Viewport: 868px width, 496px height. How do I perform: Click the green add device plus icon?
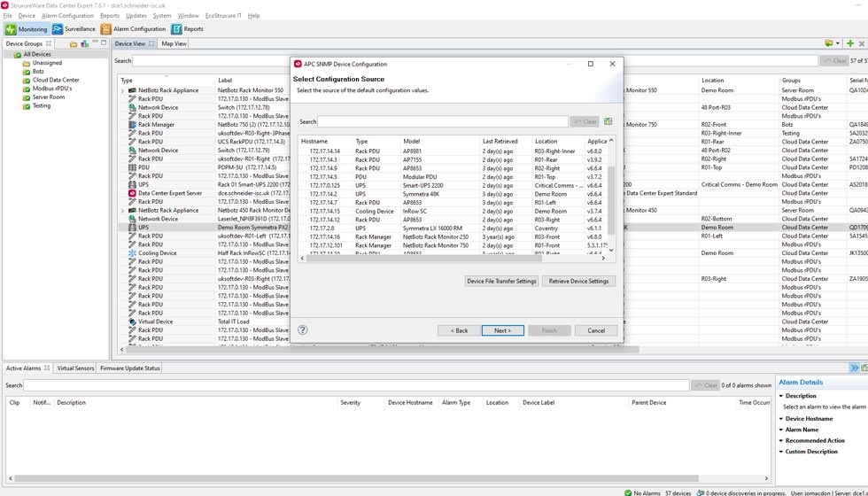[x=850, y=43]
